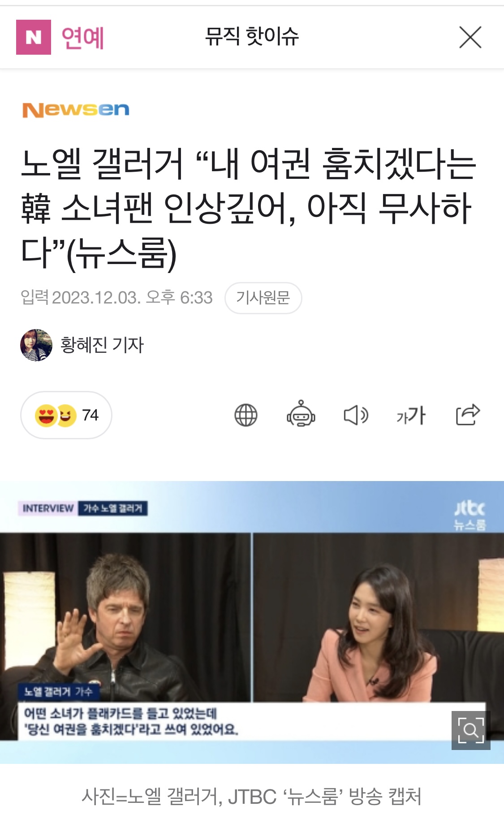Open the 연예 entertainment section
Viewport: 504px width, 815px height.
coord(83,38)
